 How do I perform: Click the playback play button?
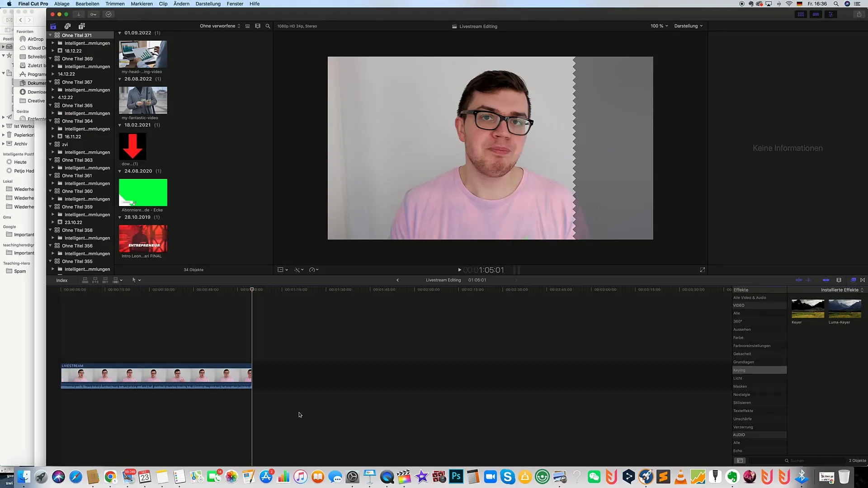(x=459, y=270)
